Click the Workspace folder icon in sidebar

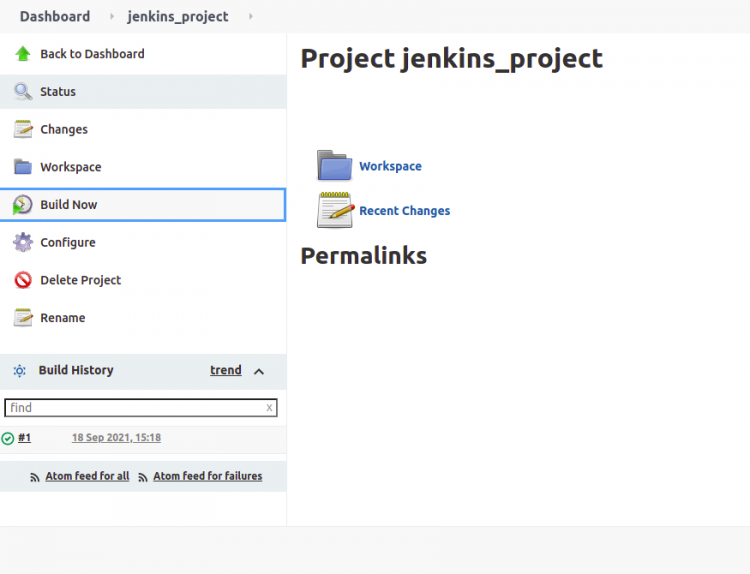click(22, 166)
